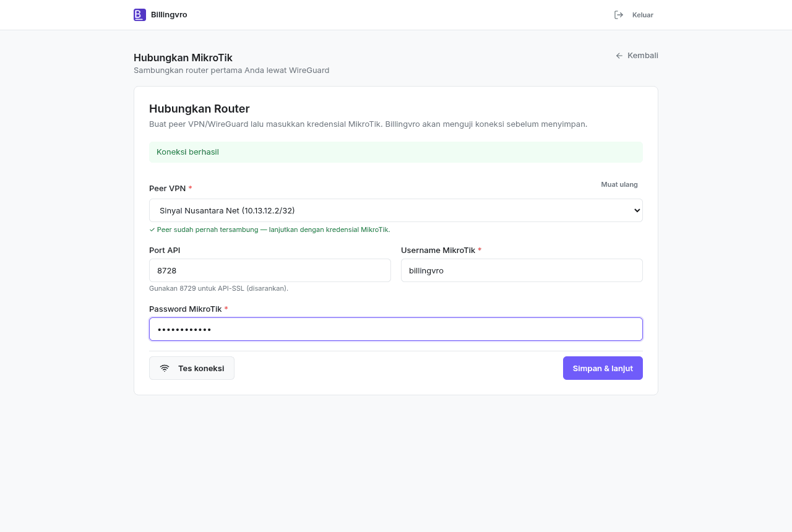Open the Peer VPN dropdown
The height and width of the screenshot is (532, 792).
[x=396, y=210]
